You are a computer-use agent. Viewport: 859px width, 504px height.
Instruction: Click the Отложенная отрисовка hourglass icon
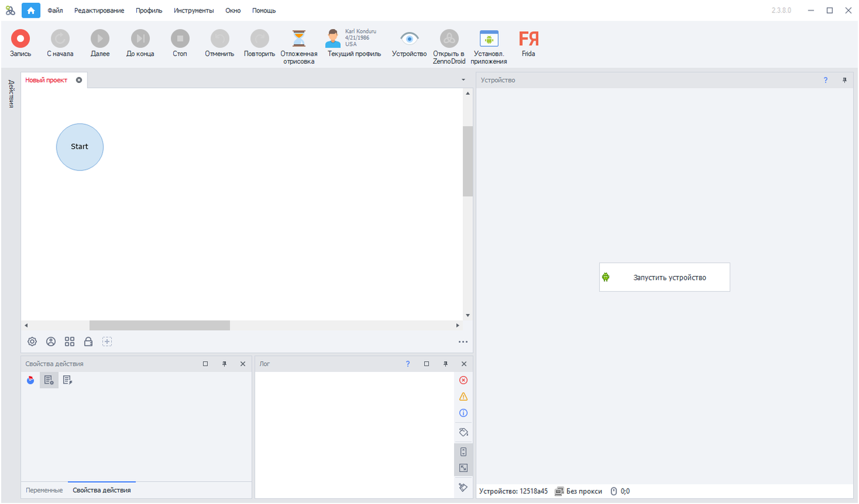[x=298, y=39]
